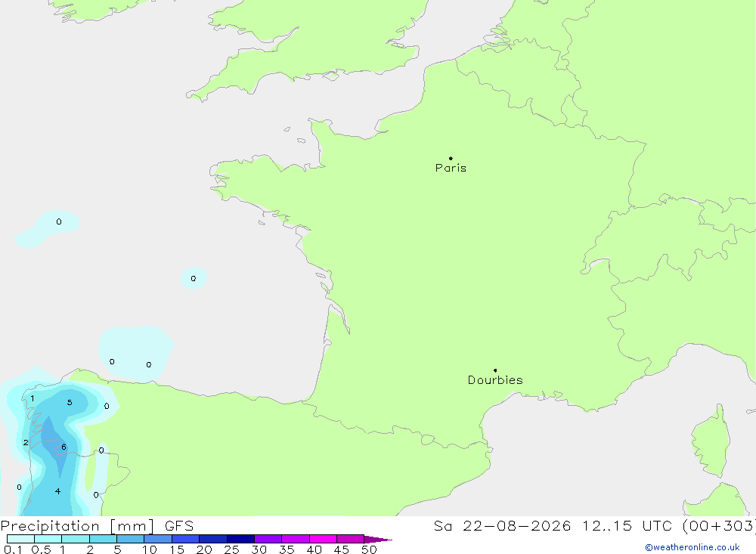Click the precipitation value 1 on the map, near the Galician coast
756x554 pixels.
pos(33,398)
